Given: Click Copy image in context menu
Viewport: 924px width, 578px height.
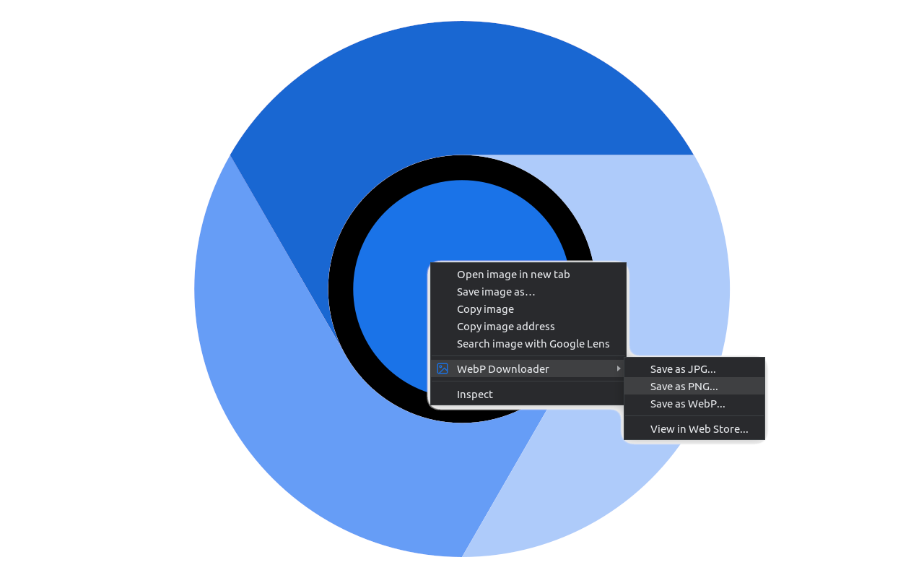Looking at the screenshot, I should click(x=528, y=309).
